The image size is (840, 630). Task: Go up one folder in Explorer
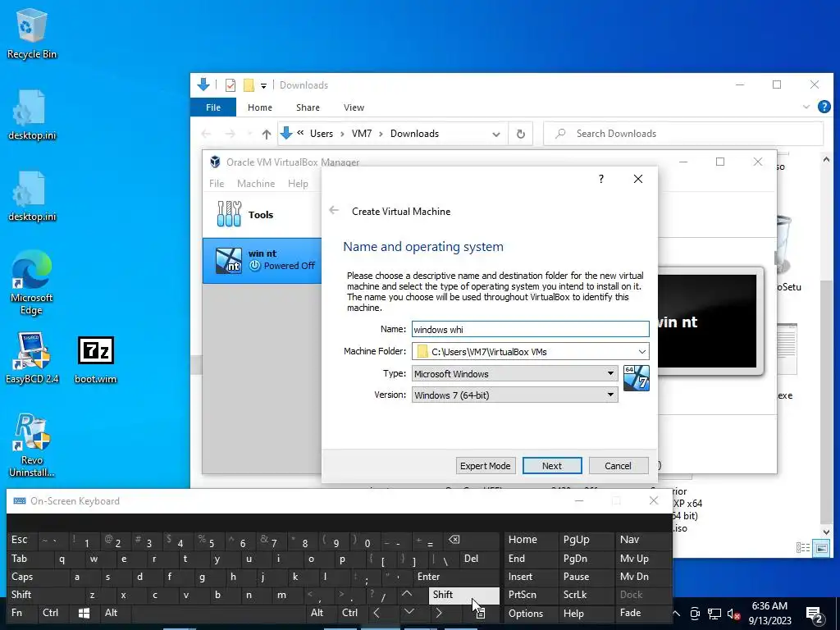[267, 134]
